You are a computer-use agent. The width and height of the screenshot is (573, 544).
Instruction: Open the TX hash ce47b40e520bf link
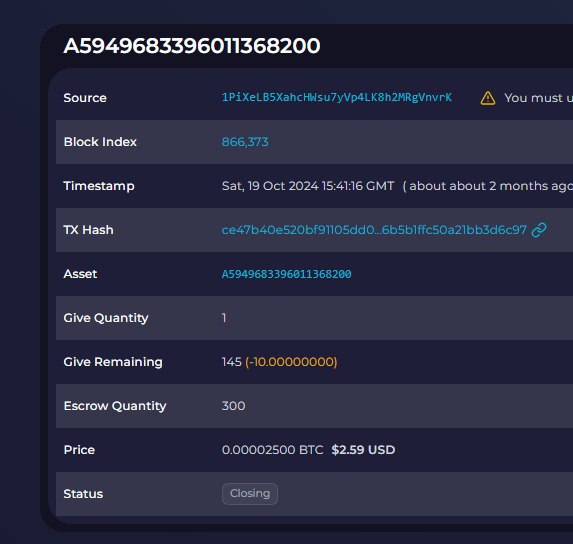click(x=374, y=230)
